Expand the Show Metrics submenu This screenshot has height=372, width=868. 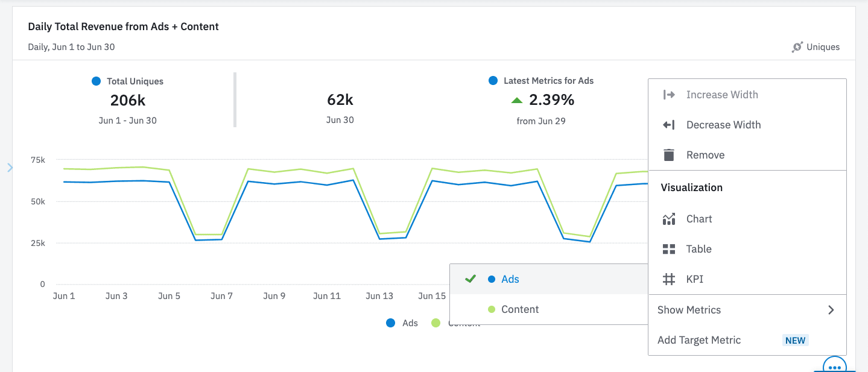click(831, 309)
